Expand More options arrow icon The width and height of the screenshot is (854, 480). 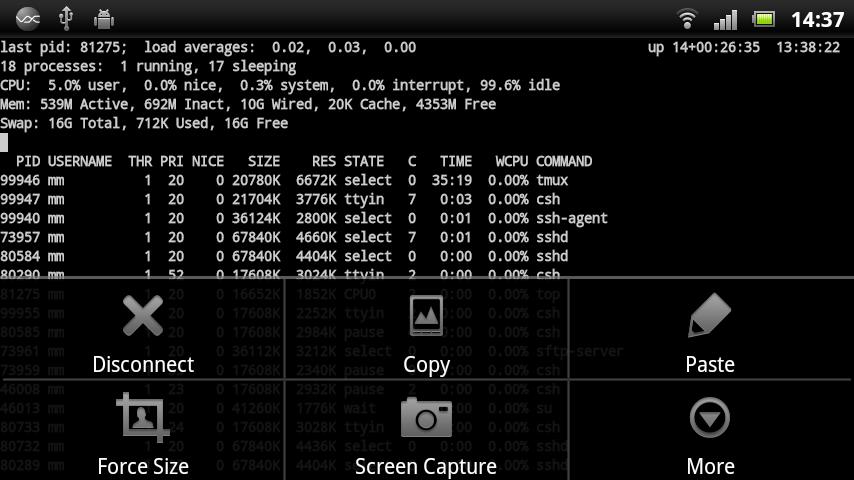[x=710, y=418]
